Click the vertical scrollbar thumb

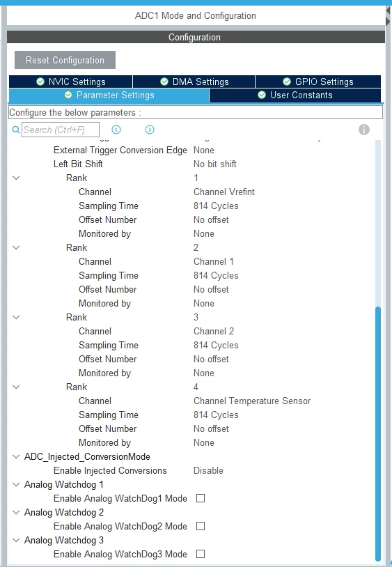[378, 434]
